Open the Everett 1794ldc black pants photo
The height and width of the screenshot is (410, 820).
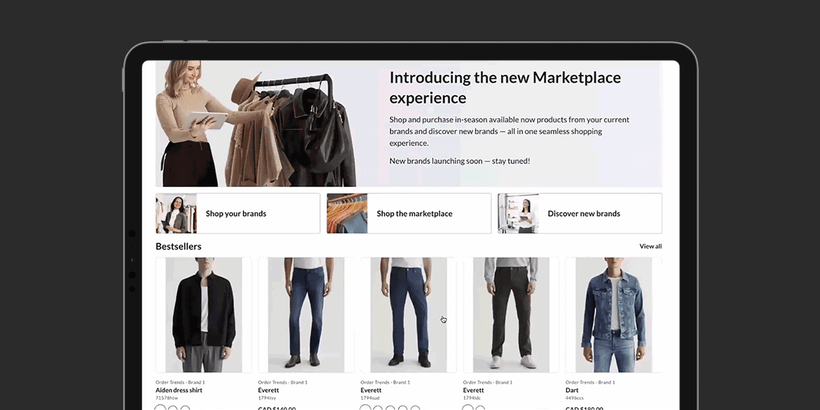[511, 315]
